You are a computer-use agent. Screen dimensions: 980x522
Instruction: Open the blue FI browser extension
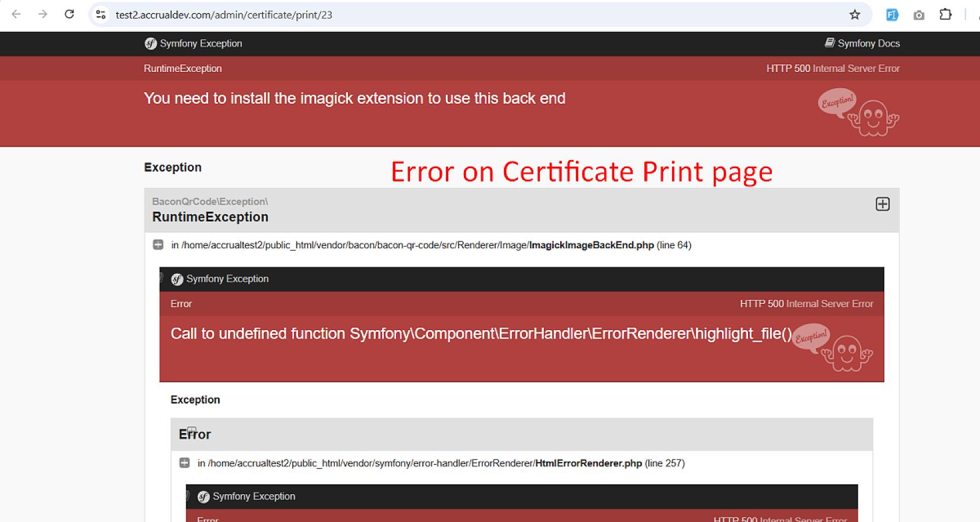click(x=892, y=15)
